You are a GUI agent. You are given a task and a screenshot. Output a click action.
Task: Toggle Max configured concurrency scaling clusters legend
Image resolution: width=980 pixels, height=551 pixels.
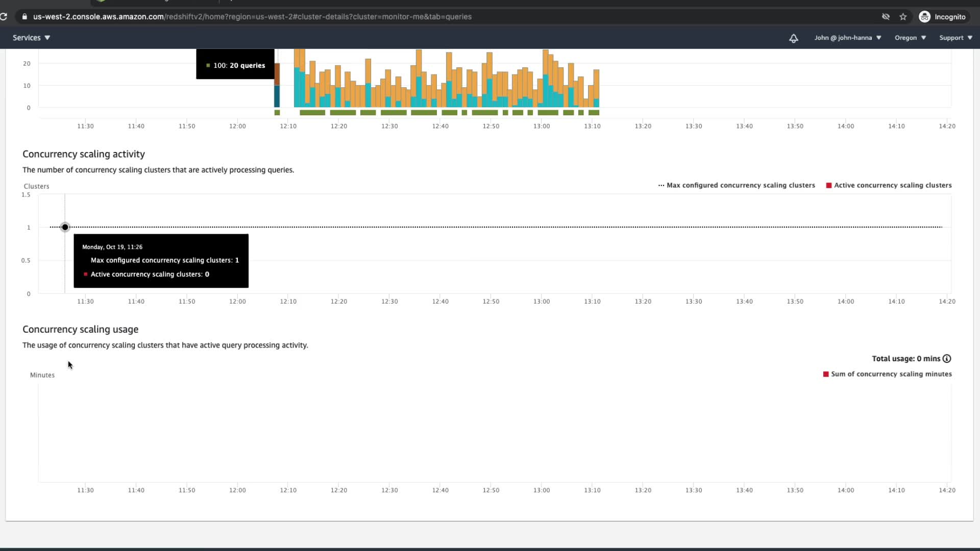tap(737, 185)
